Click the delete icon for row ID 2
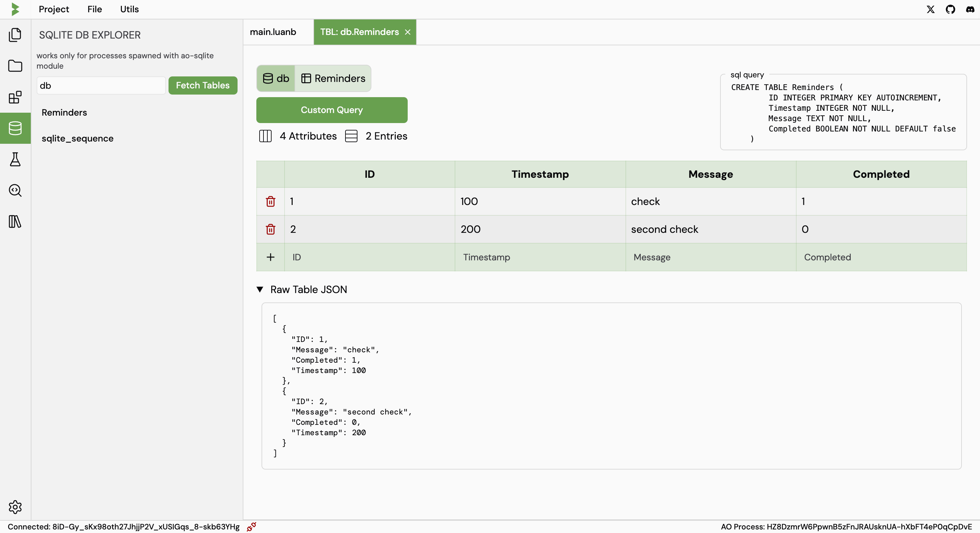The image size is (980, 533). click(271, 229)
